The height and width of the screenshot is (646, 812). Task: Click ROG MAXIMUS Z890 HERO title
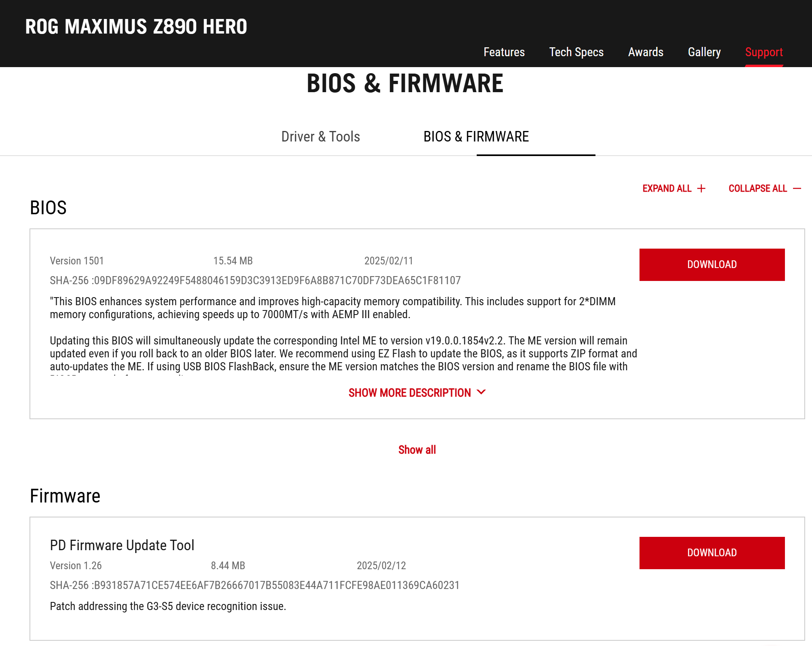(x=136, y=27)
